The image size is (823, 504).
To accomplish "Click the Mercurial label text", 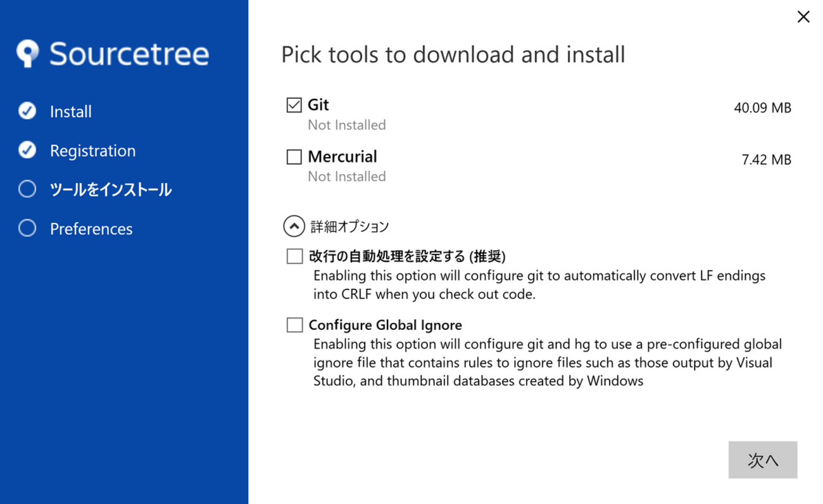I will (342, 156).
